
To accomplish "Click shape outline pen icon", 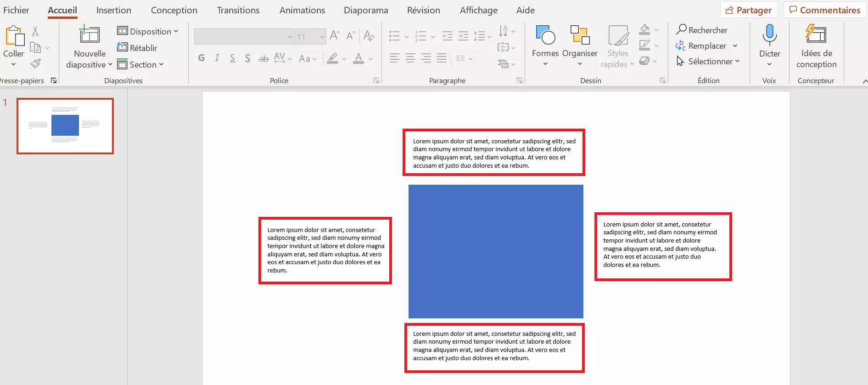I will point(644,45).
